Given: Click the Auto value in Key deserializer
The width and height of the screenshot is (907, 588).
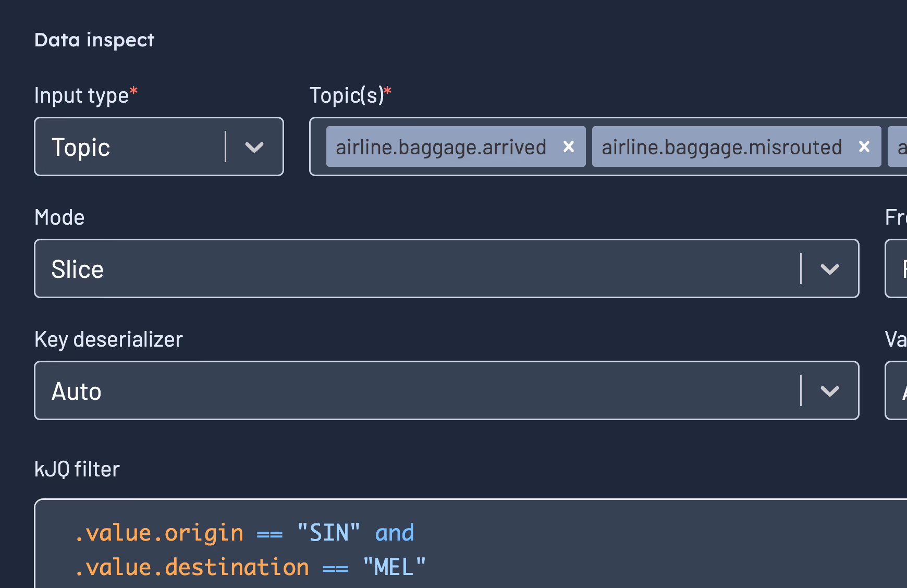Looking at the screenshot, I should click(76, 391).
